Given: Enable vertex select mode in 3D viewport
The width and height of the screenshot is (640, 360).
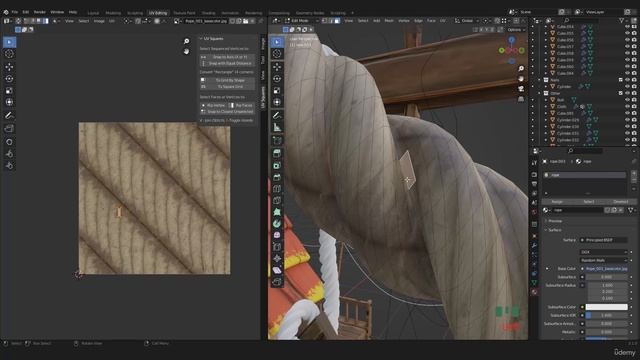Looking at the screenshot, I should point(324,21).
